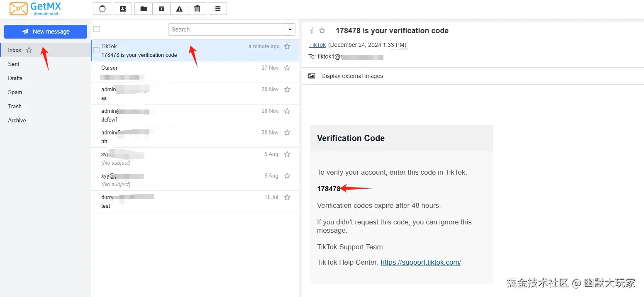The width and height of the screenshot is (644, 297).
Task: Star the opened message in reading pane
Action: (322, 31)
